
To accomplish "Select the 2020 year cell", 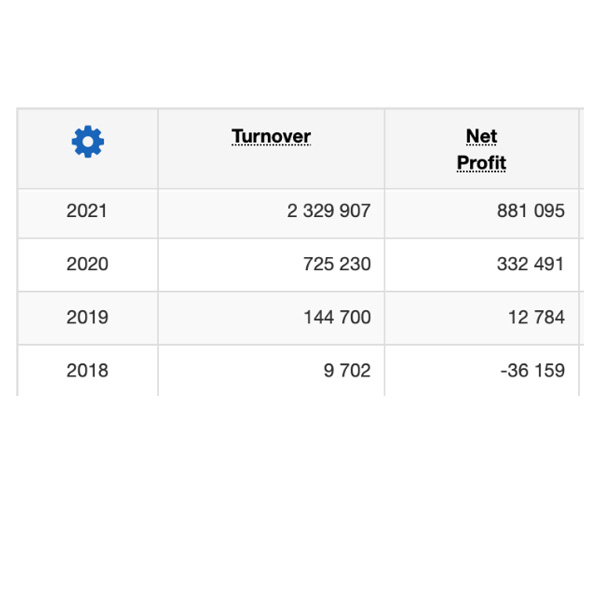I will [87, 264].
